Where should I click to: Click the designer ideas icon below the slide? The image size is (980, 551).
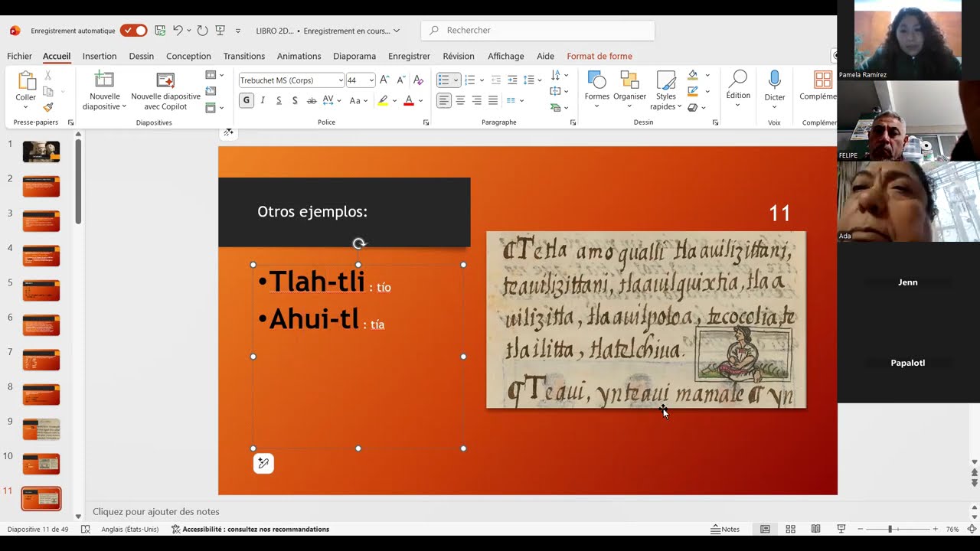click(263, 463)
